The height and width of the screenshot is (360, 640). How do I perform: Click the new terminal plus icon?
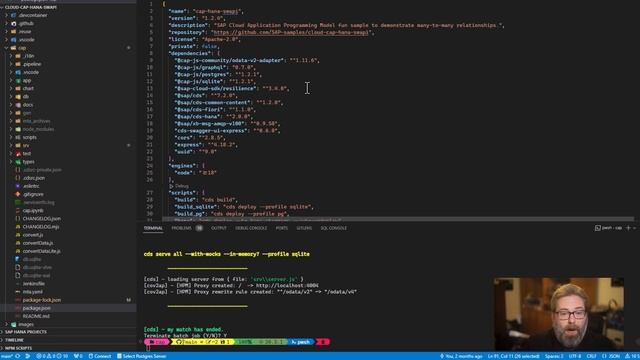(628, 228)
